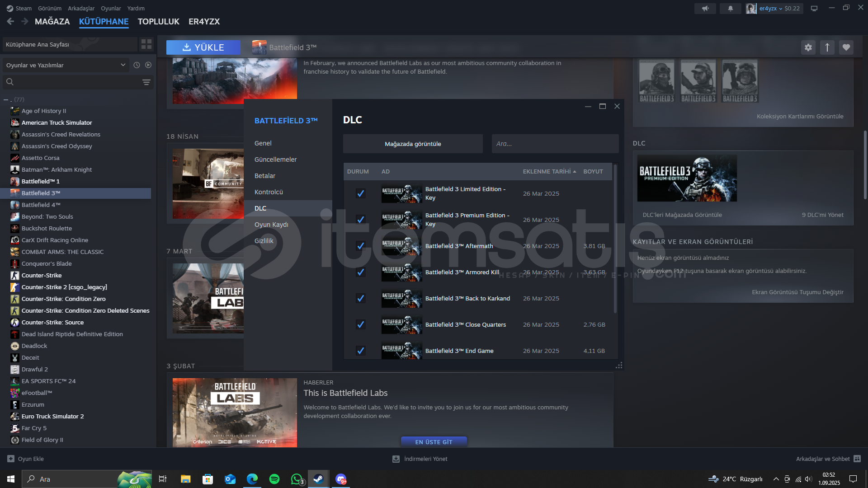Open the Kütüphane Ana Sayfası button

point(70,44)
